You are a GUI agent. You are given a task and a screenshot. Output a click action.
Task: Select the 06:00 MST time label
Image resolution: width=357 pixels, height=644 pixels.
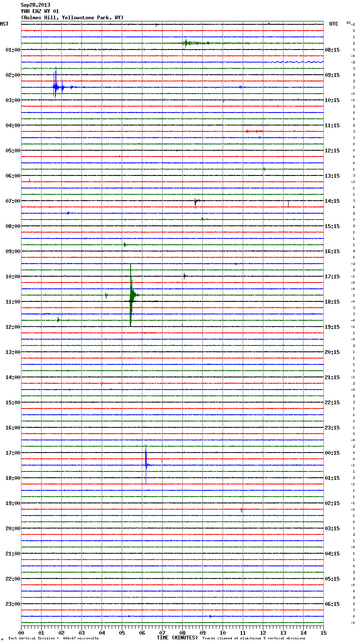tap(13, 176)
